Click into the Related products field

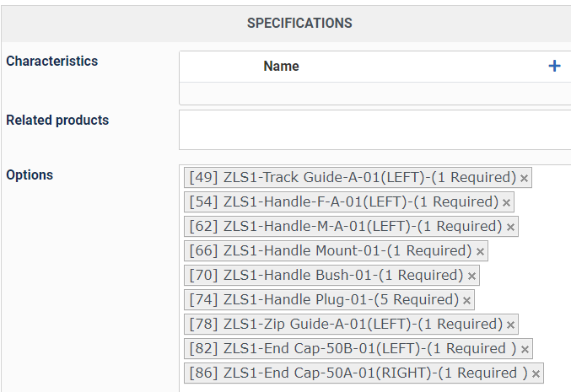(374, 130)
